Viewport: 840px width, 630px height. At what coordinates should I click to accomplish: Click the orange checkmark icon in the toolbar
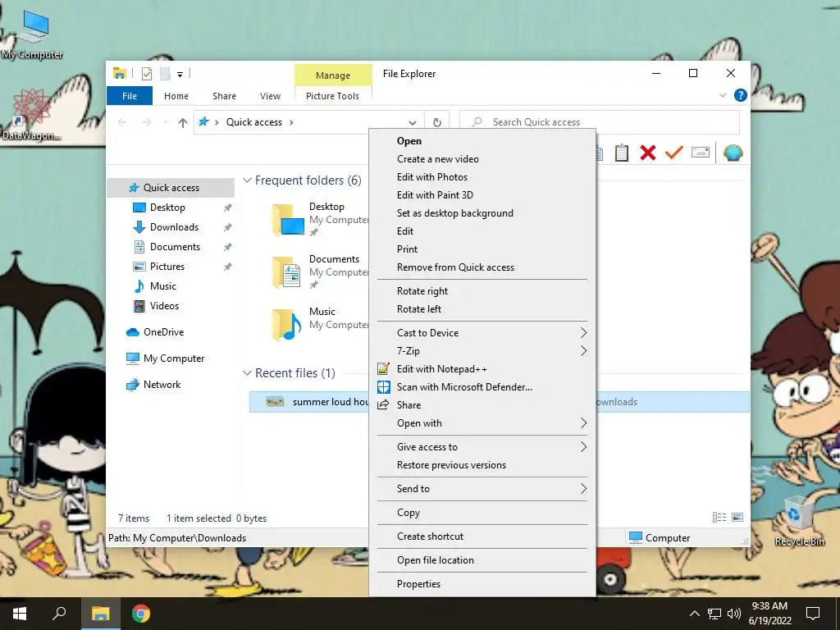tap(674, 153)
